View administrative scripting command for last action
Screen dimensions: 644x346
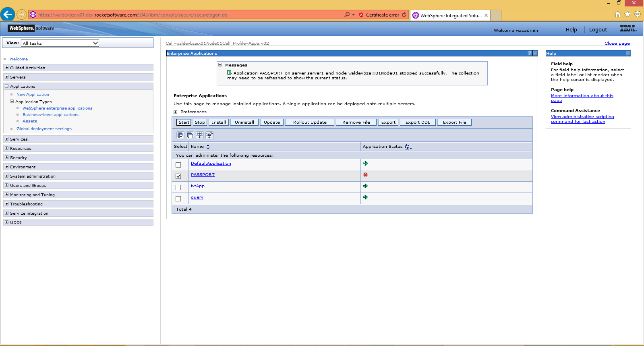tap(582, 119)
